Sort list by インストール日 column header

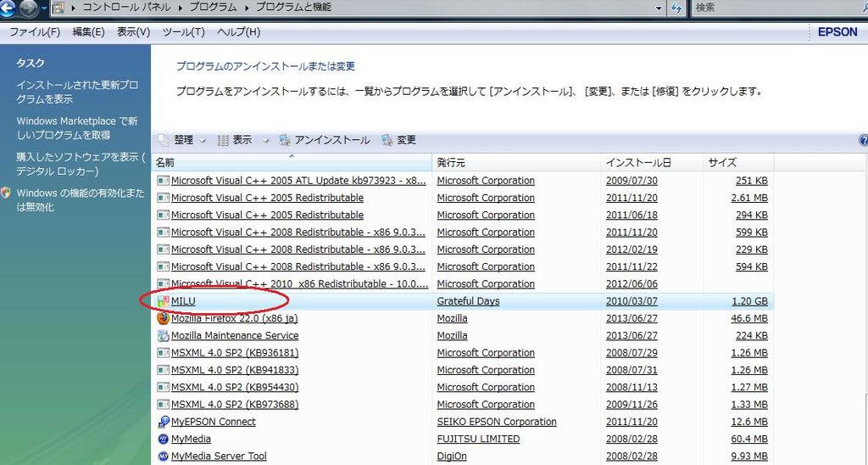point(638,162)
